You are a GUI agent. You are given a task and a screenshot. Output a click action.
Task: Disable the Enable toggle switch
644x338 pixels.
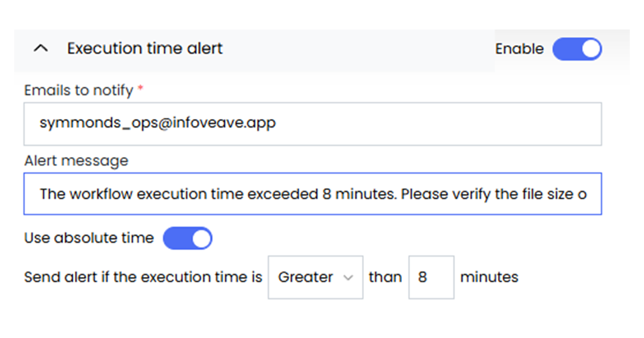pos(576,49)
